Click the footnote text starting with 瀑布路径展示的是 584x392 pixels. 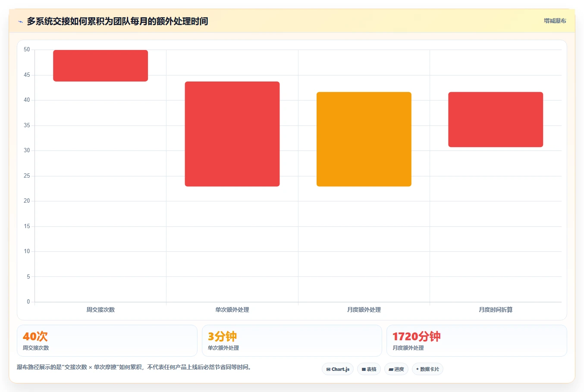click(x=134, y=367)
